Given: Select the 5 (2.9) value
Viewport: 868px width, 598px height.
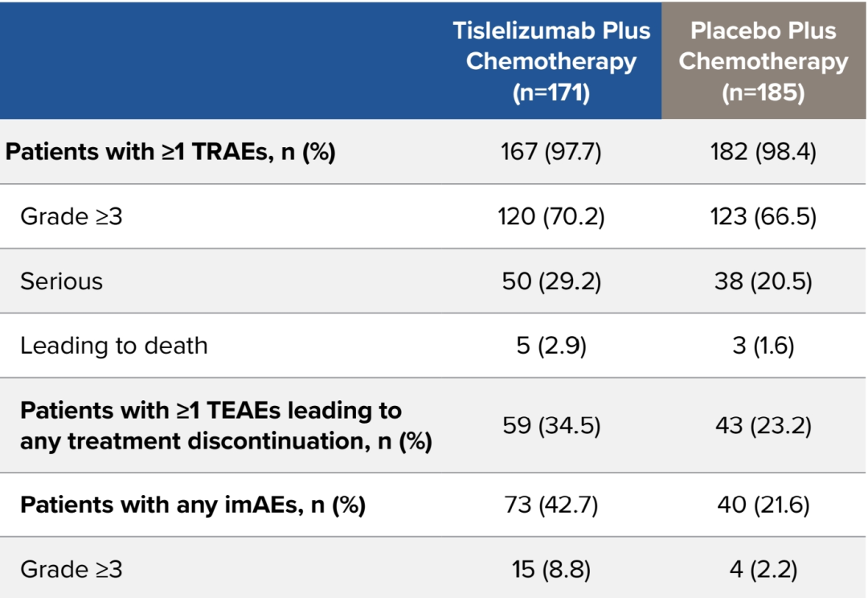Looking at the screenshot, I should coord(551,346).
